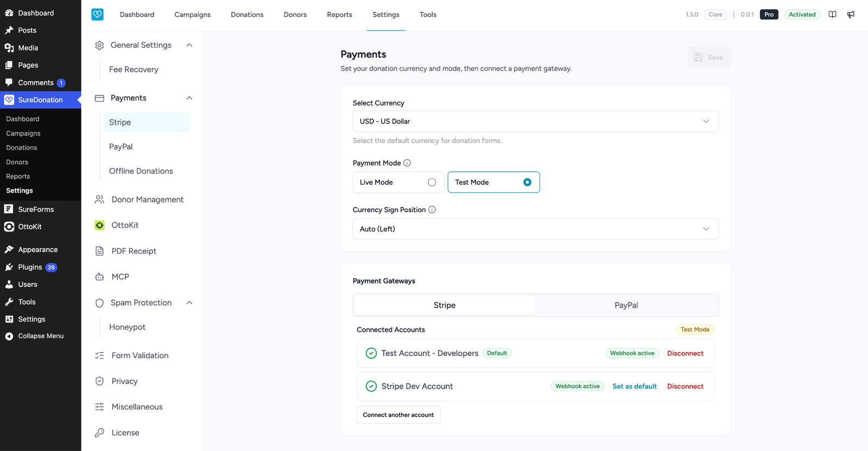The height and width of the screenshot is (451, 868).
Task: Click the SureDonation heart logo icon
Action: [97, 15]
